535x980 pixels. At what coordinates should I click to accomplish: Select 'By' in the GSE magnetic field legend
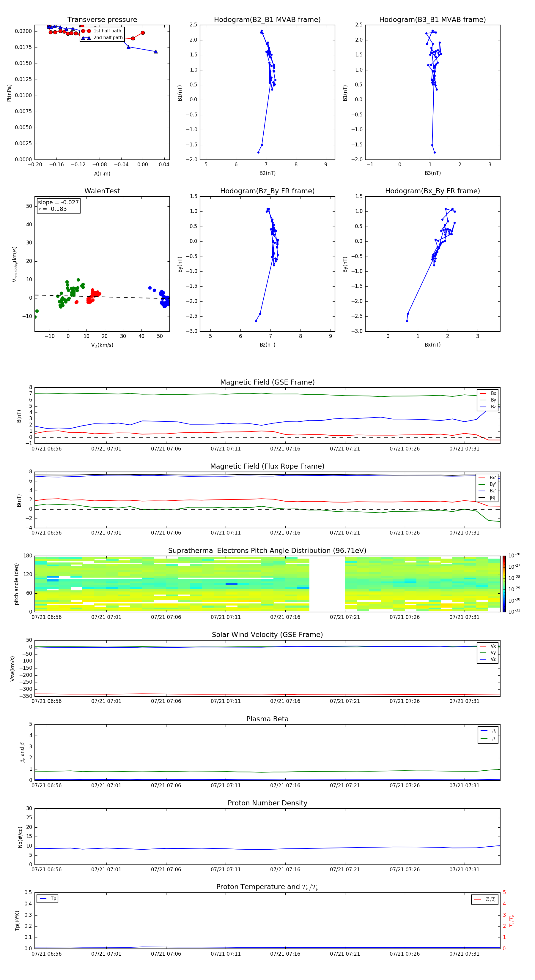pos(488,400)
